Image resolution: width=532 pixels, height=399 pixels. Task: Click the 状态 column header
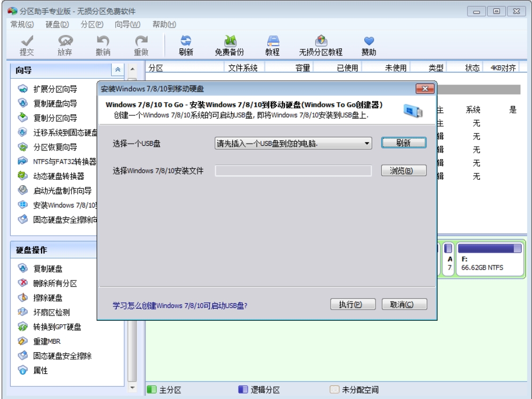coord(465,68)
